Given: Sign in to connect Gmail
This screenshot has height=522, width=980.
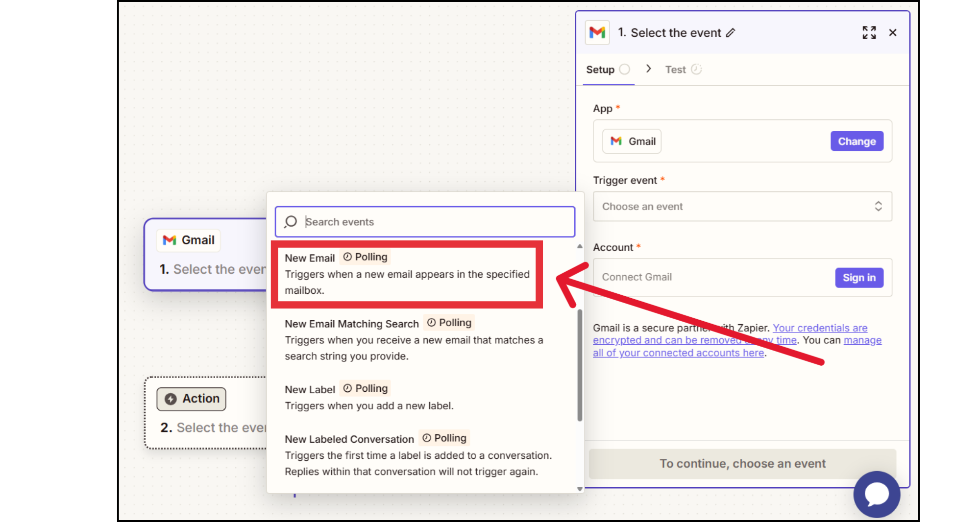Looking at the screenshot, I should tap(859, 278).
